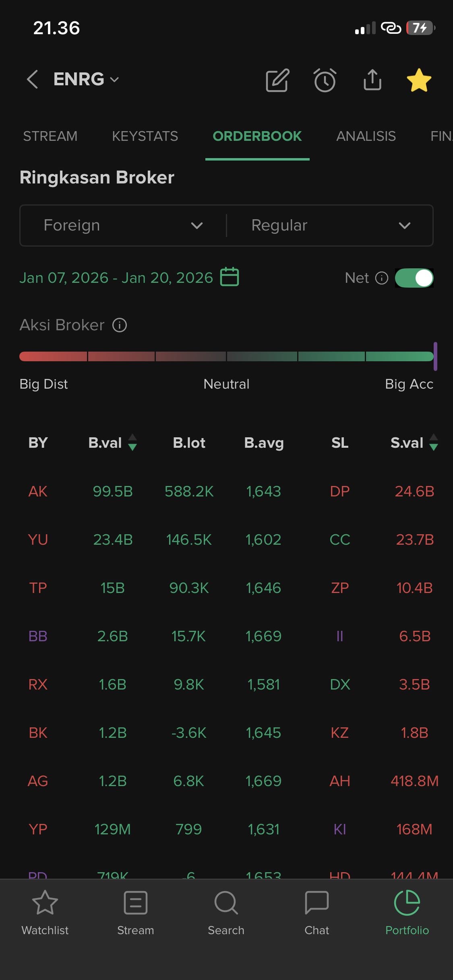Tap the share upload icon
The image size is (453, 980).
(x=372, y=80)
